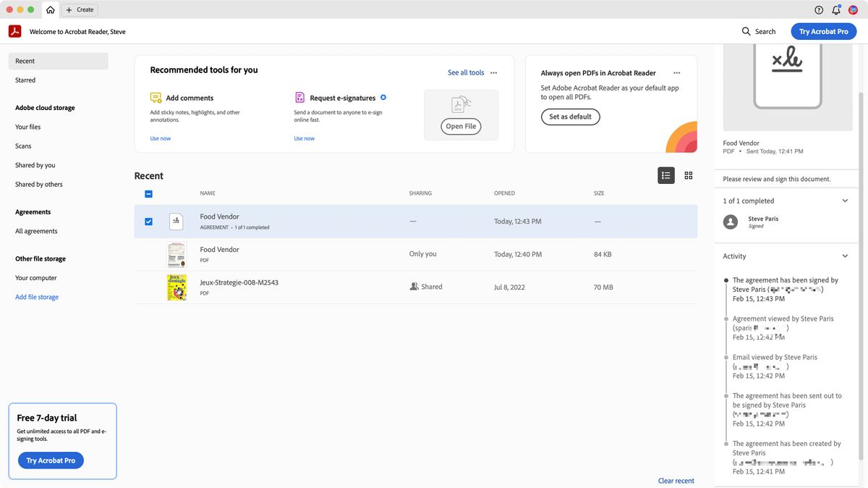
Task: Open the notifications bell
Action: click(x=836, y=9)
